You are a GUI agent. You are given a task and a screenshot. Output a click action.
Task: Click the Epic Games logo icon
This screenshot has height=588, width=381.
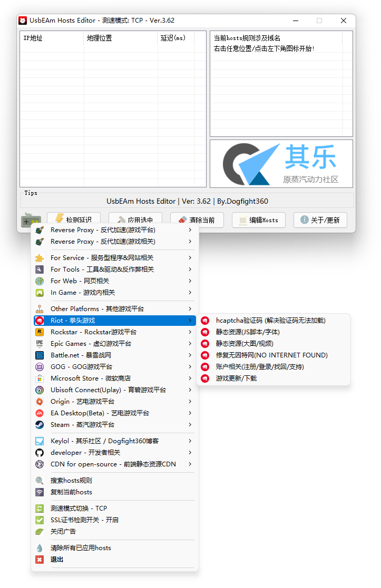coord(40,344)
